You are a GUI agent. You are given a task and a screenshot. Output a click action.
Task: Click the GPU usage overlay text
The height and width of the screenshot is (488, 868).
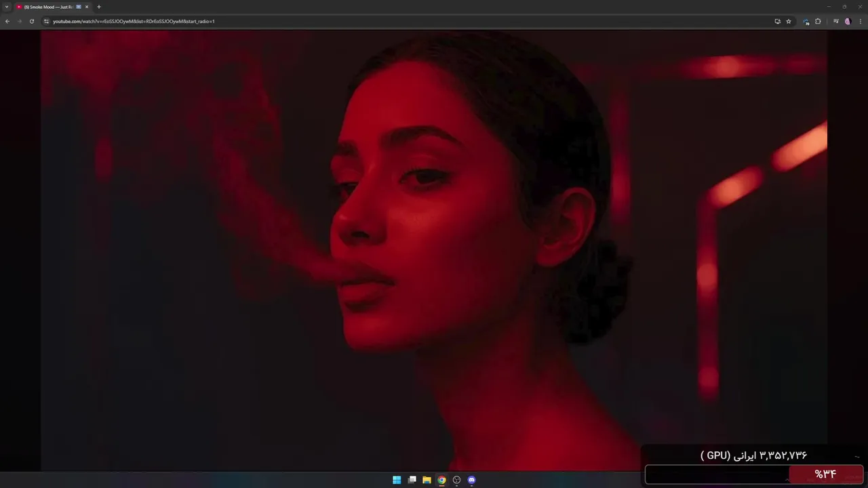click(x=753, y=455)
